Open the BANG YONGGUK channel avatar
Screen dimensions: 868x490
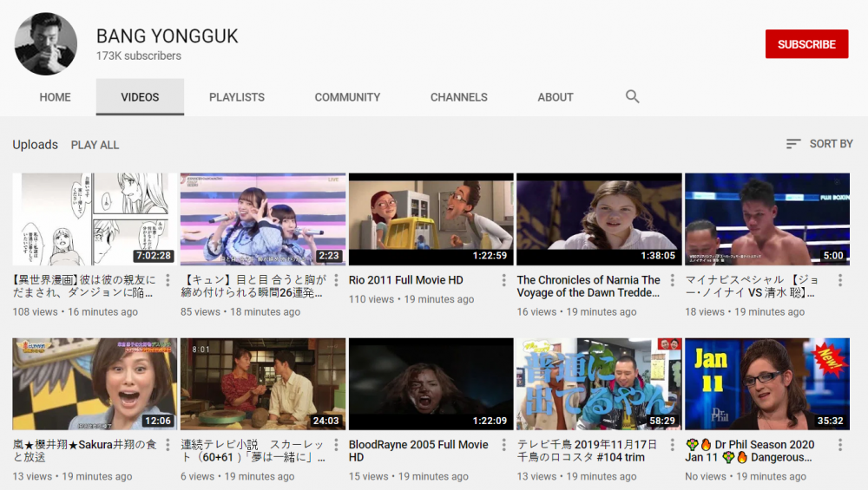pyautogui.click(x=46, y=44)
